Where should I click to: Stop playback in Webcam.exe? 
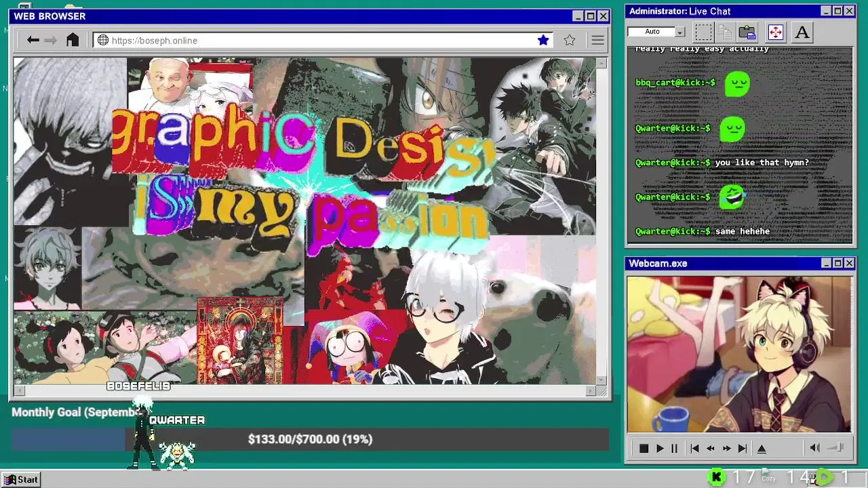click(x=644, y=448)
